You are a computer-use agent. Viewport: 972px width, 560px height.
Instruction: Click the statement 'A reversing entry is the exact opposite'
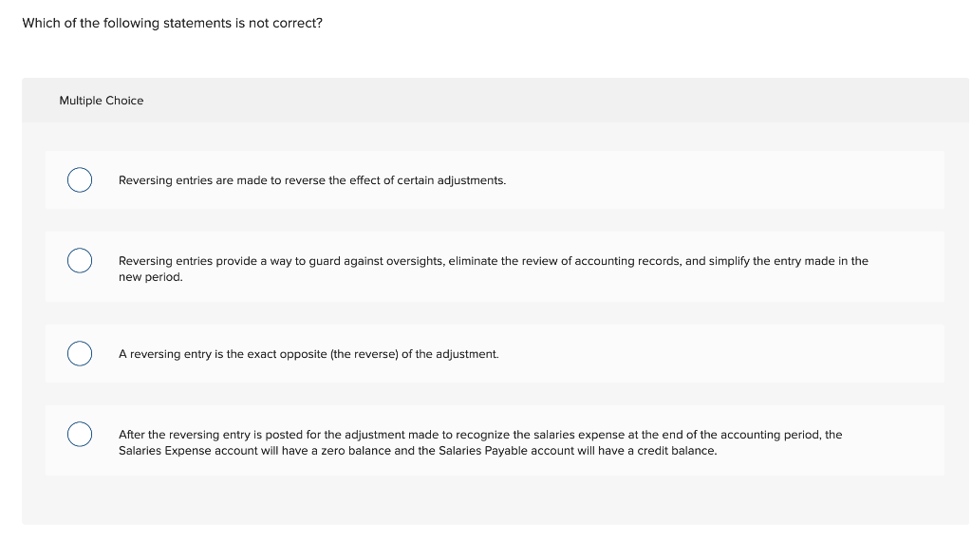tap(308, 354)
